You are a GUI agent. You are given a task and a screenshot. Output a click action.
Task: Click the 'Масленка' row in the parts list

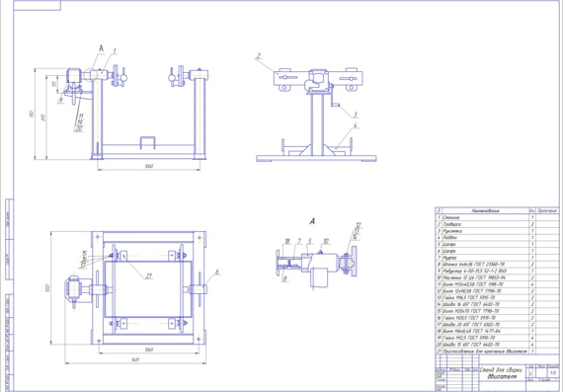(497, 277)
